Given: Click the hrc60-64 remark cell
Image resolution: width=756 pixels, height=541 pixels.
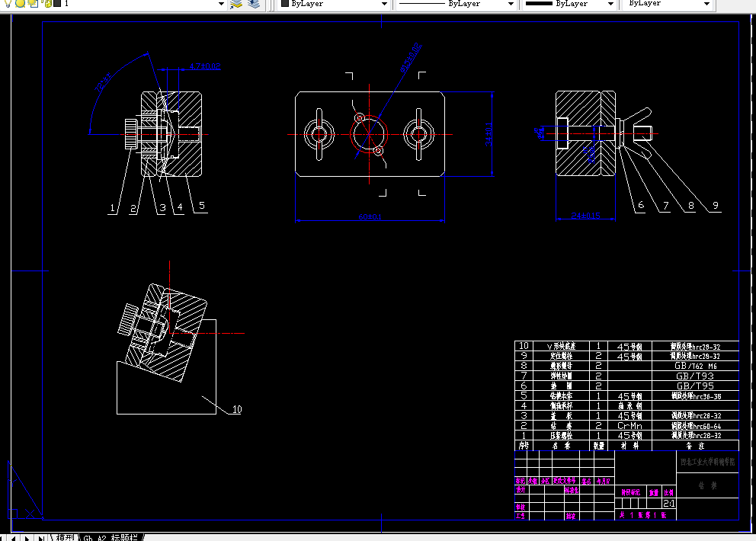Looking at the screenshot, I should (x=696, y=426).
